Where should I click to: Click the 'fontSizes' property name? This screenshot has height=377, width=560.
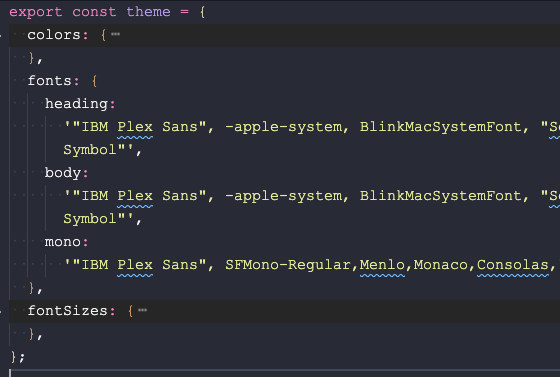(68, 311)
